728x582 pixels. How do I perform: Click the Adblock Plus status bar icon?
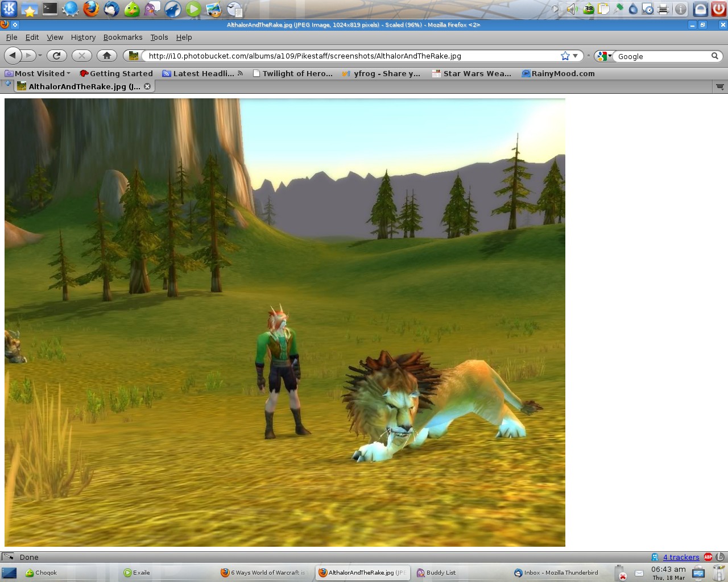point(708,557)
